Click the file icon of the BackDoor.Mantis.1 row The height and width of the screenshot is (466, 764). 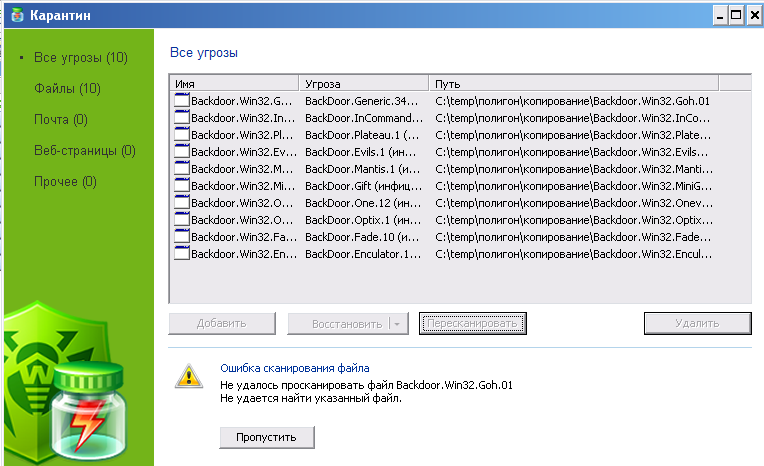pyautogui.click(x=181, y=169)
